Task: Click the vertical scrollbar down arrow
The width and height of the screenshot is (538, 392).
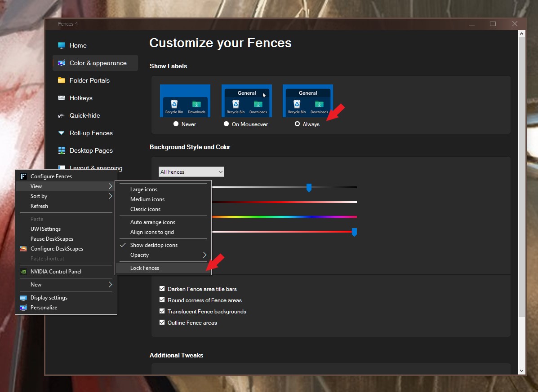Action: point(521,371)
